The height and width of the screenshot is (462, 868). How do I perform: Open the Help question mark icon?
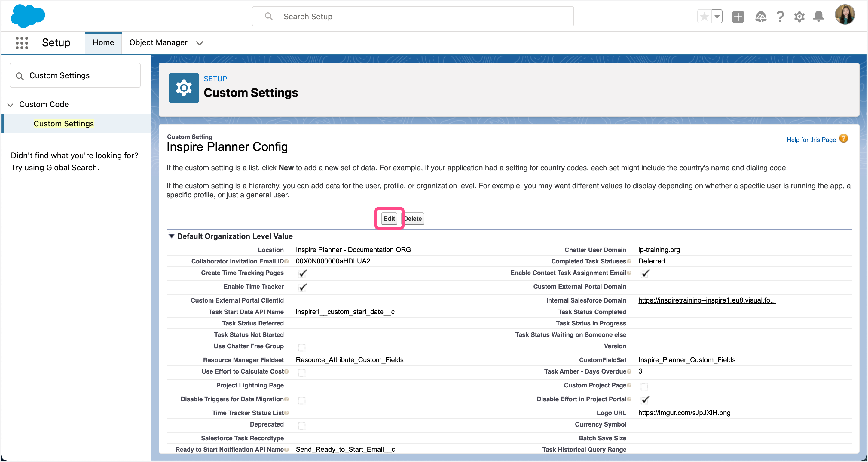click(x=780, y=16)
